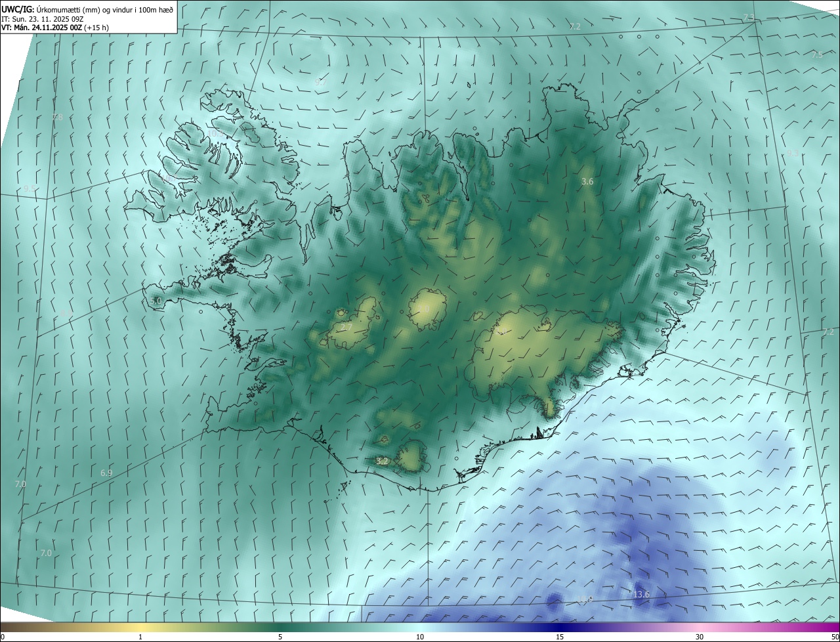Click the 'VT: Mán. 24.11.2025 00Z (+15 h)' line

click(55, 28)
